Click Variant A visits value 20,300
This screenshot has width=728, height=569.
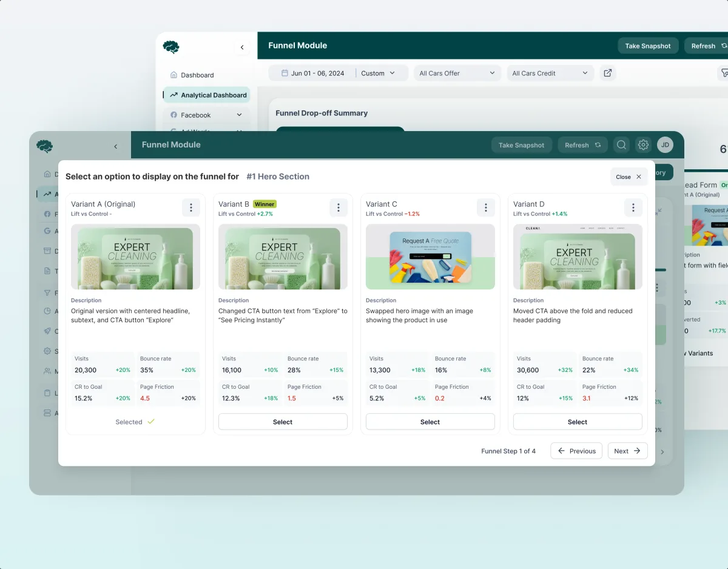point(86,370)
